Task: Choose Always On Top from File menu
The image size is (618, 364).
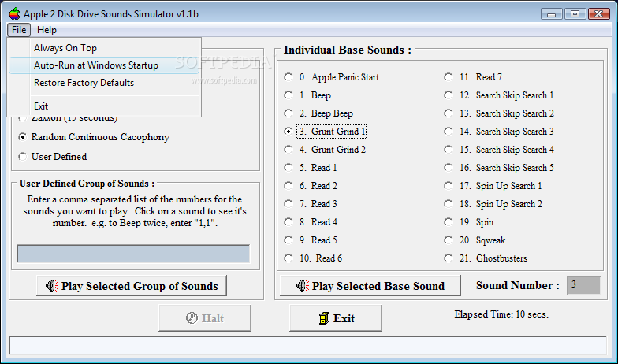Action: click(104, 48)
